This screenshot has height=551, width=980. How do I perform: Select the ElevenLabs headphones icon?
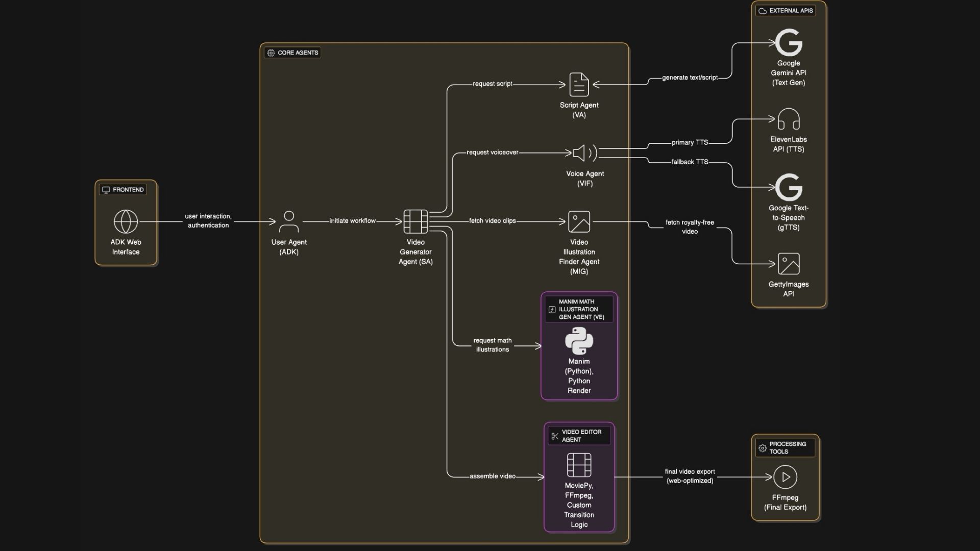(x=789, y=119)
